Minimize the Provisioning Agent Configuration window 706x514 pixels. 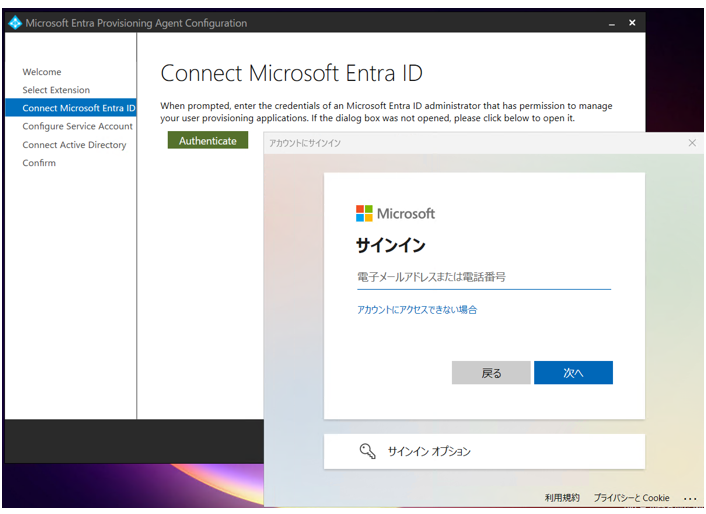pos(611,23)
